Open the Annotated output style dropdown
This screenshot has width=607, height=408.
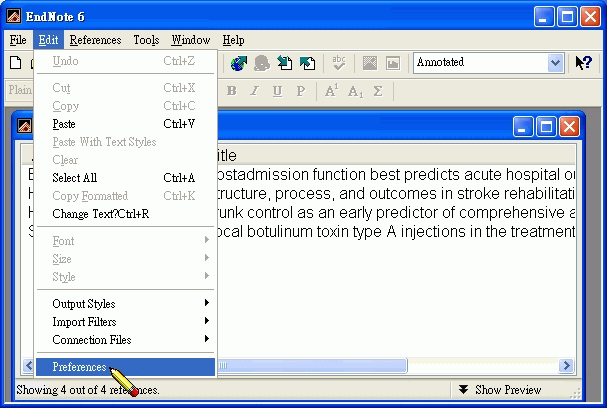coord(555,62)
